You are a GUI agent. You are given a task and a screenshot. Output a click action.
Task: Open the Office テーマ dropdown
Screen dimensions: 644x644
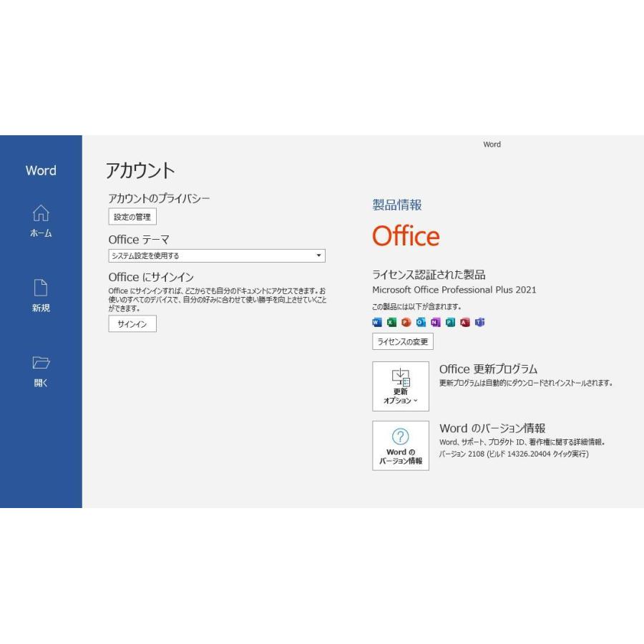point(217,255)
